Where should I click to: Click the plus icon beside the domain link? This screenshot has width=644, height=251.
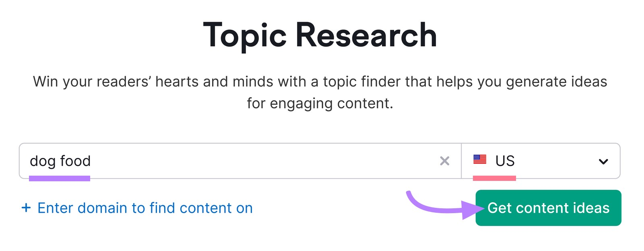click(x=26, y=208)
